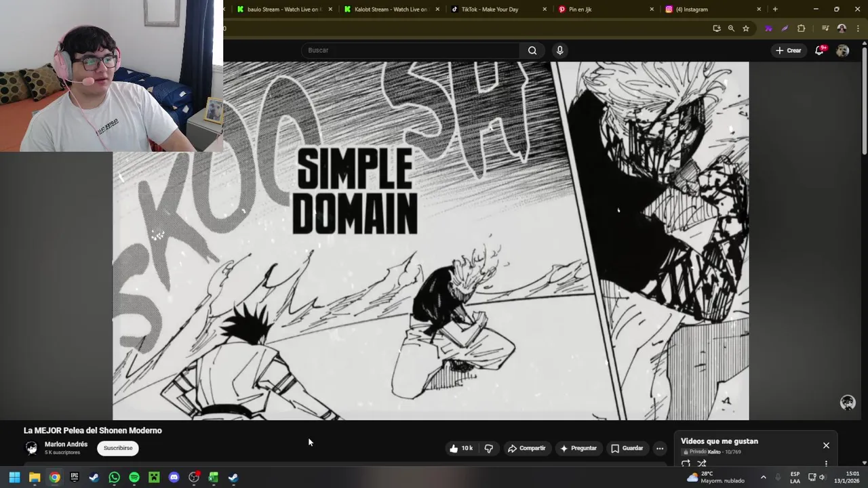
Task: Close the Videos que me gustan panel
Action: (x=826, y=445)
